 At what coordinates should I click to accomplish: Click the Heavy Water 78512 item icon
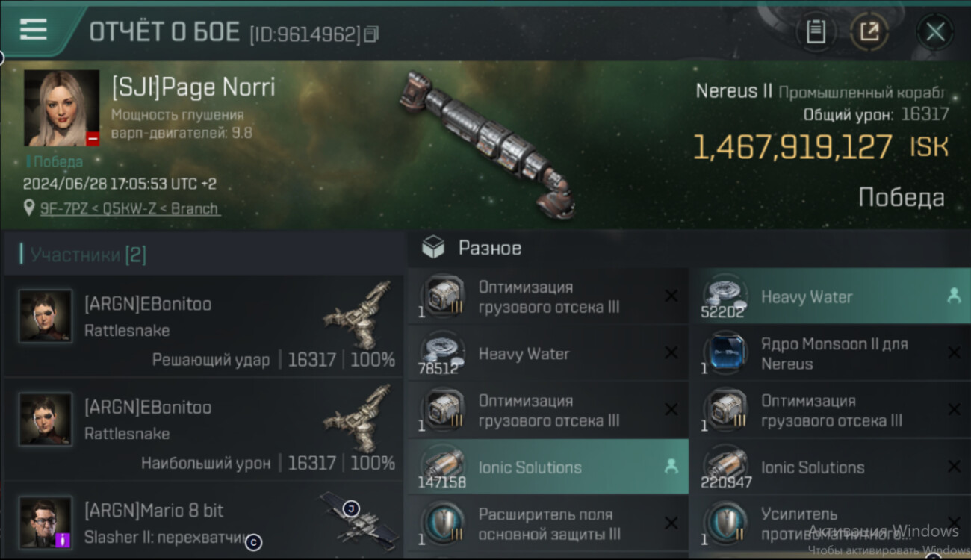(444, 353)
